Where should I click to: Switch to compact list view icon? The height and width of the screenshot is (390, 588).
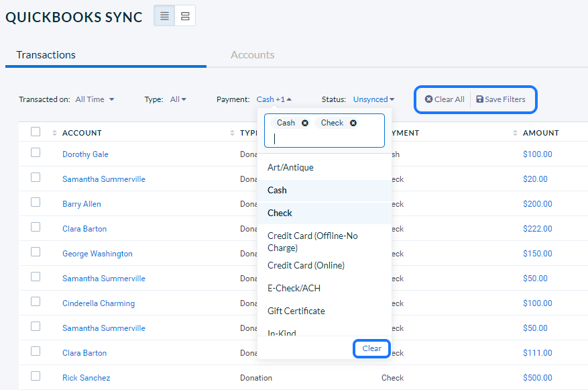(x=164, y=15)
